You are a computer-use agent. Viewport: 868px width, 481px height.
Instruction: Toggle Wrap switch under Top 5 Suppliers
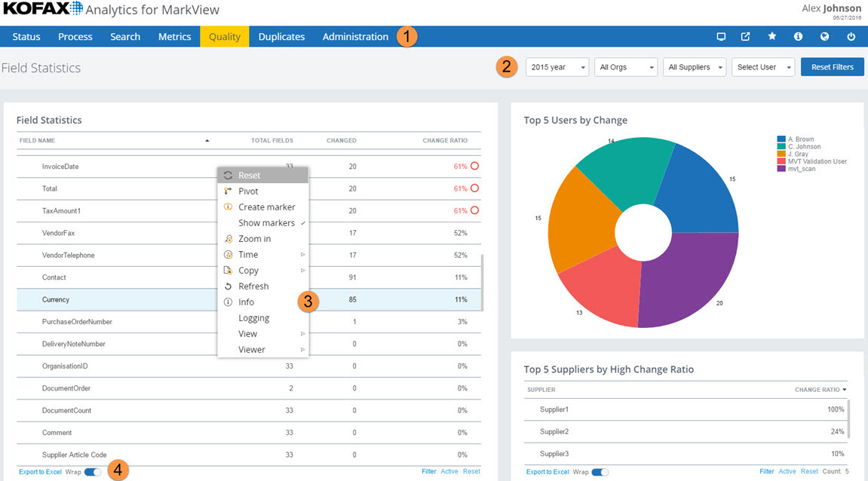(600, 472)
